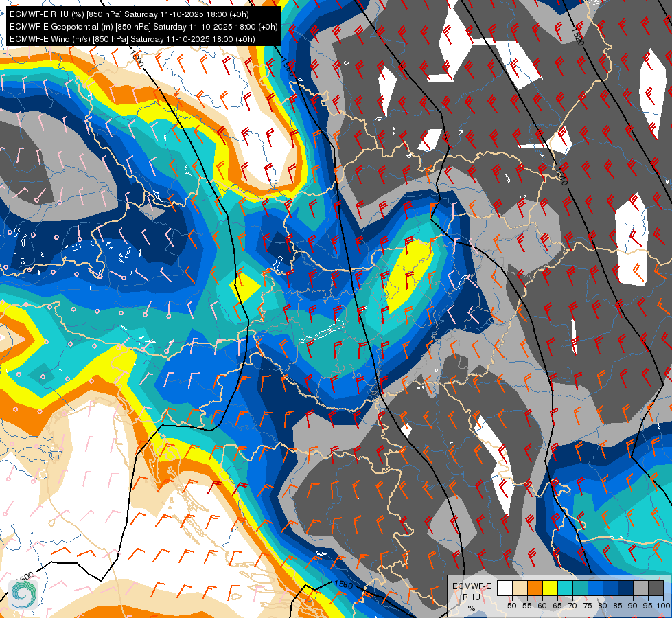Click the legend tick value "70"
The width and height of the screenshot is (672, 618).
pyautogui.click(x=572, y=606)
